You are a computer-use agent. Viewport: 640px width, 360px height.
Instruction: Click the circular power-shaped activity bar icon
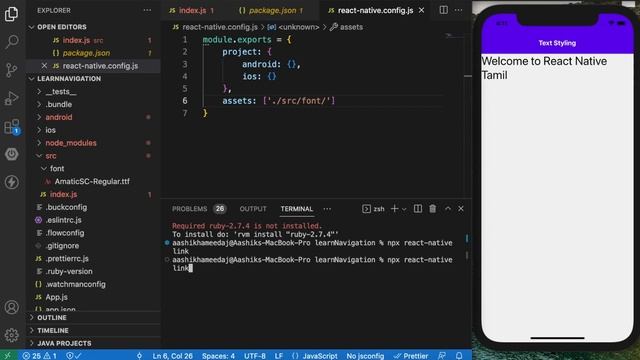pos(11,154)
